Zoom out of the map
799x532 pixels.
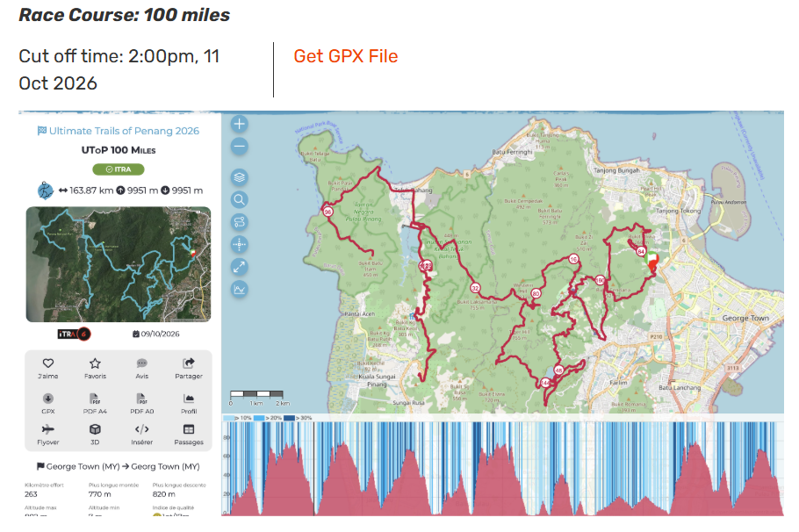tap(240, 147)
